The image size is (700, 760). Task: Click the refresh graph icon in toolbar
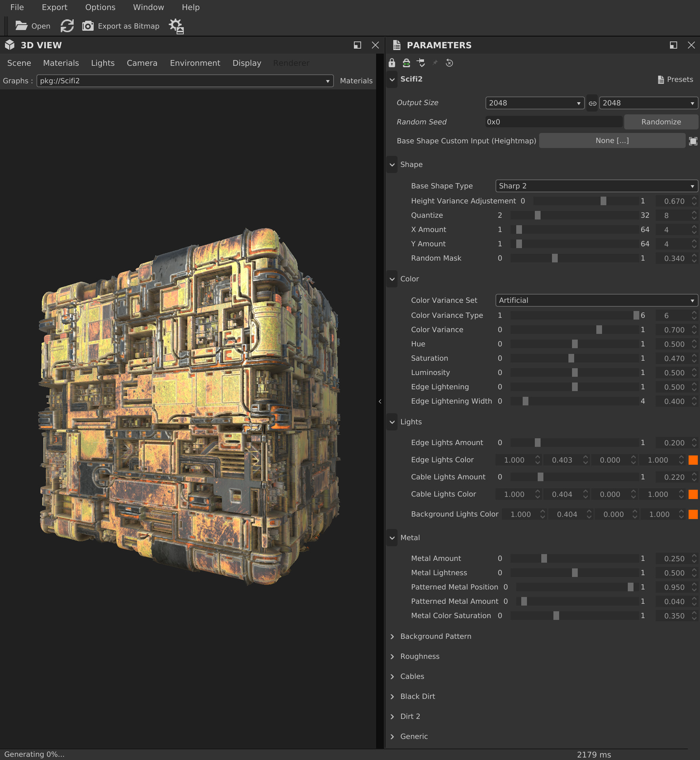pos(67,26)
